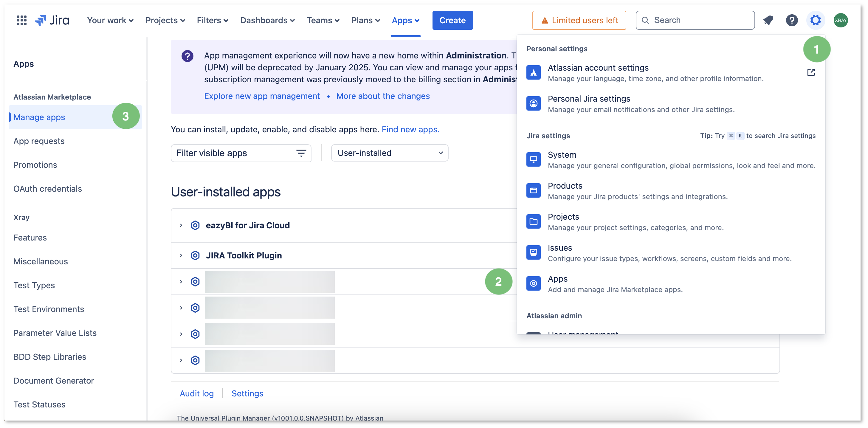Viewport: 868px width, 428px height.
Task: Select Issues under Jira settings
Action: pyautogui.click(x=671, y=253)
